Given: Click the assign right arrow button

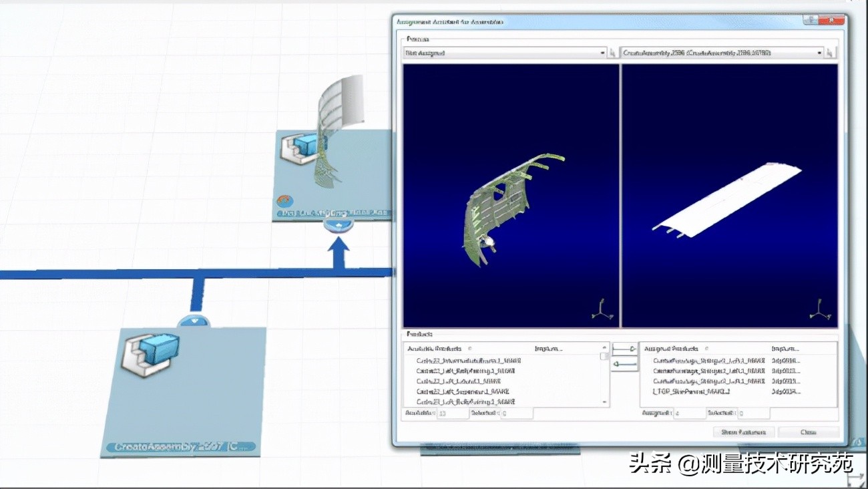Looking at the screenshot, I should pos(624,349).
